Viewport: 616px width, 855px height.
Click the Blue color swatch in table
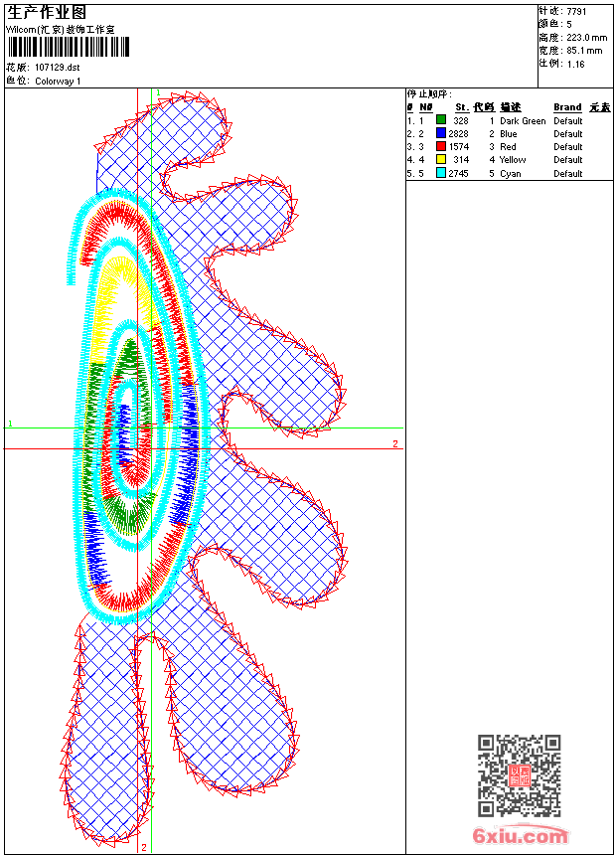441,132
